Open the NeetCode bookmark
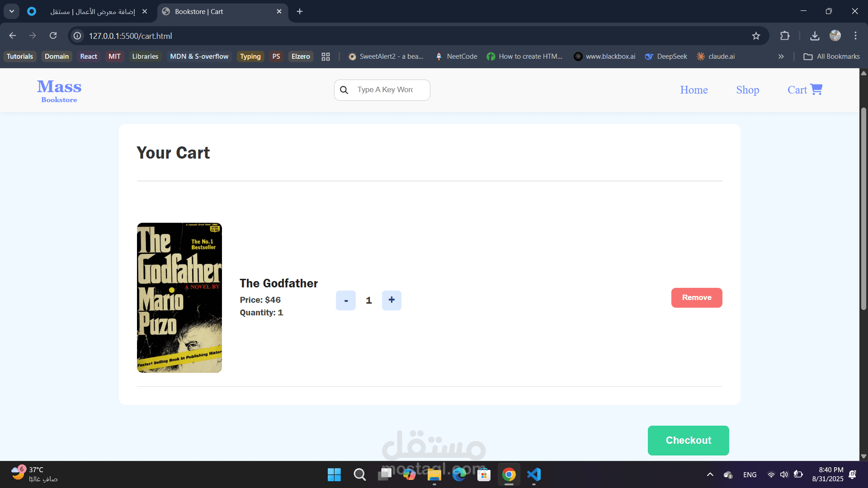 pyautogui.click(x=456, y=56)
